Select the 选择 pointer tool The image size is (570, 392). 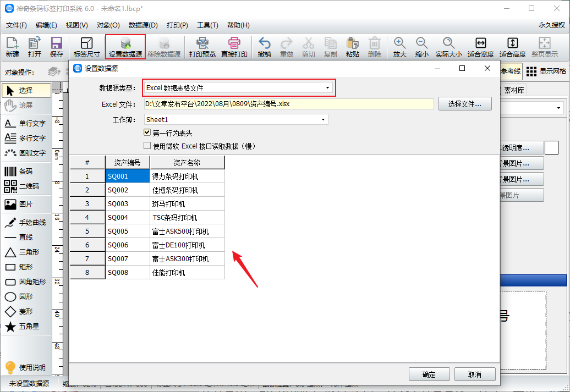click(26, 91)
